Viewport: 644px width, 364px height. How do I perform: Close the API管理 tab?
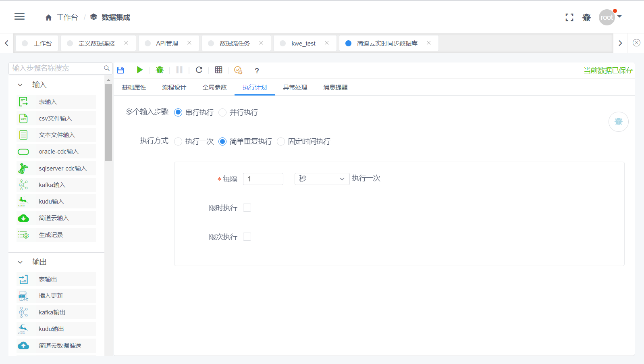(x=189, y=43)
